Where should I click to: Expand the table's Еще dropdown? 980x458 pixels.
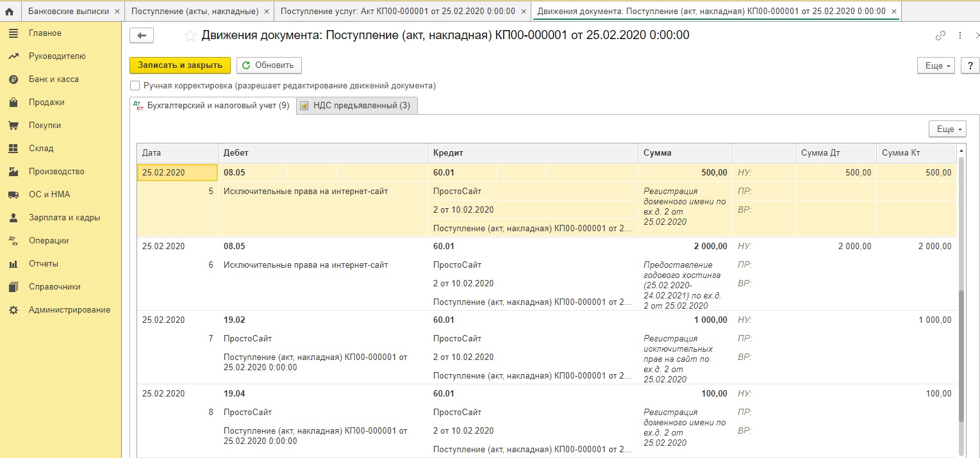coord(947,129)
